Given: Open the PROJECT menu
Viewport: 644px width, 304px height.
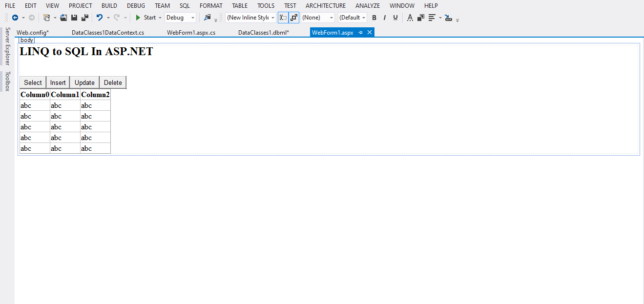Looking at the screenshot, I should [81, 6].
